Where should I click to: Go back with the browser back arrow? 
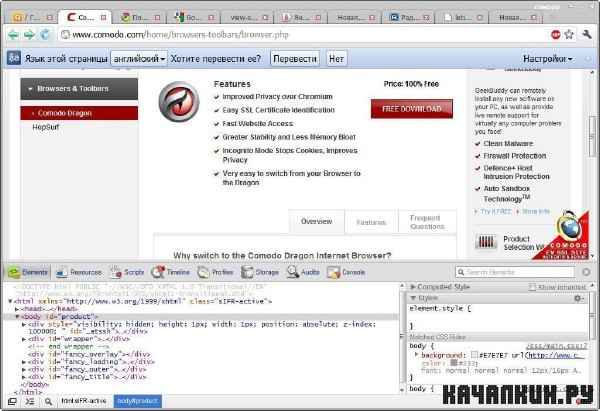[13, 35]
